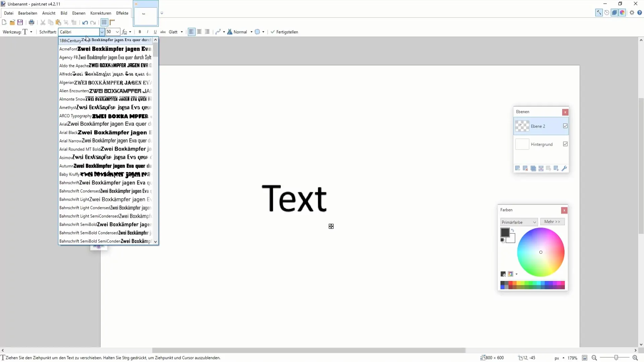Click the Strikethrough text icon
The height and width of the screenshot is (362, 644).
point(163,32)
